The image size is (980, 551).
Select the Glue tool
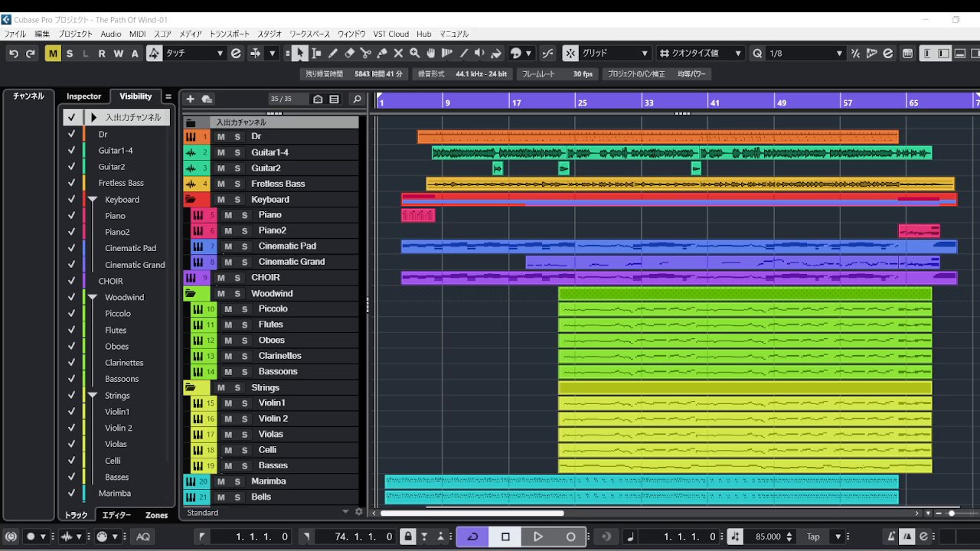[382, 54]
